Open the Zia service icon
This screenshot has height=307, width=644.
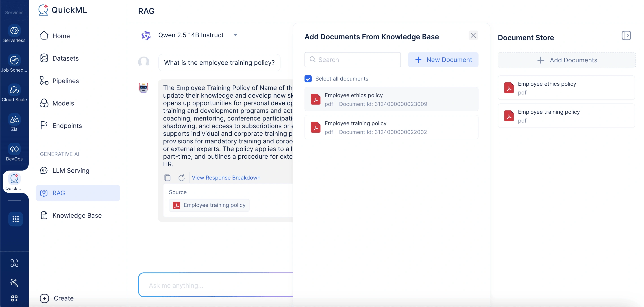(14, 120)
